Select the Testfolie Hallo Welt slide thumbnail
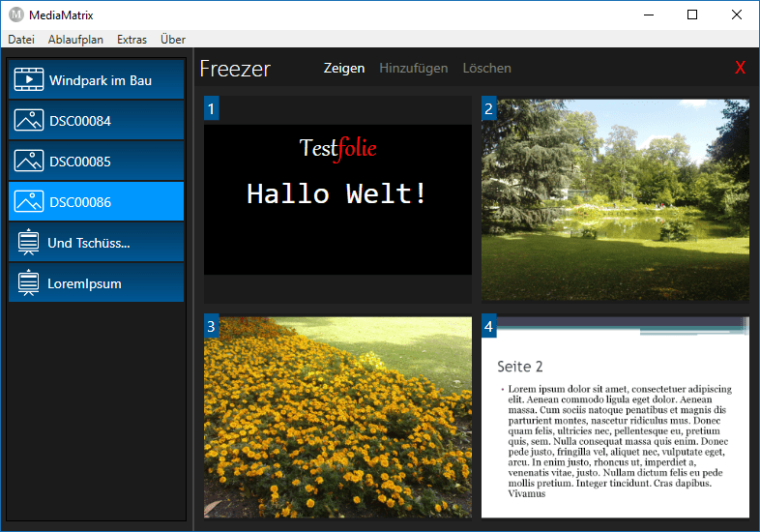This screenshot has height=532, width=760. tap(337, 199)
